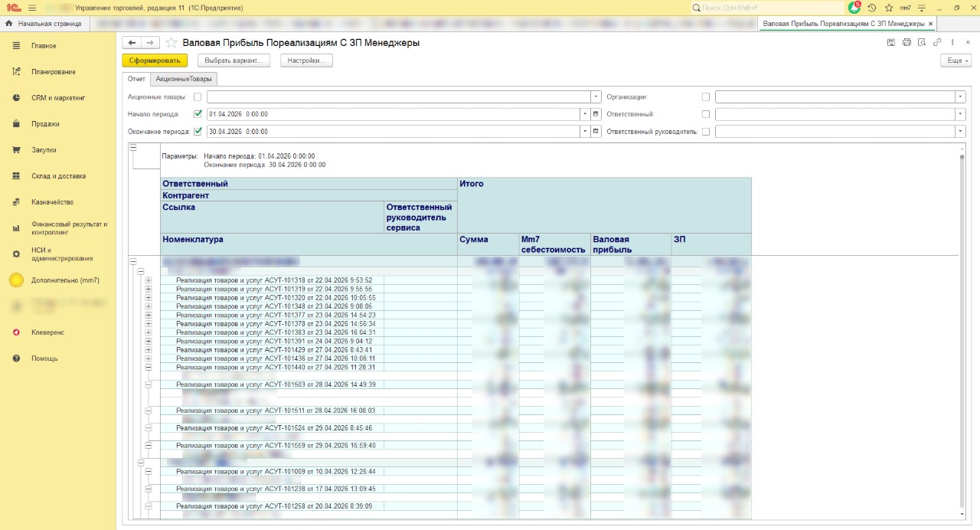Print the report using printer icon

[x=906, y=43]
